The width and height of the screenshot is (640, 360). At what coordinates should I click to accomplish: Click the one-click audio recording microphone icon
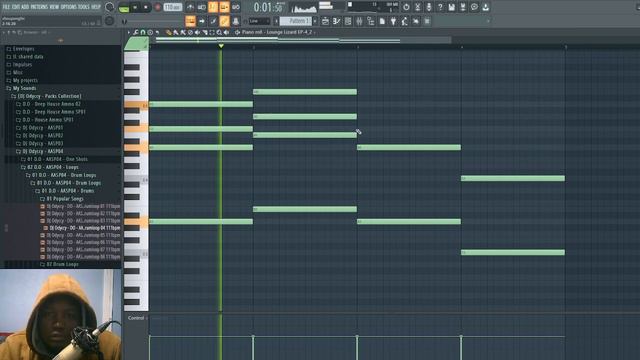(x=429, y=7)
